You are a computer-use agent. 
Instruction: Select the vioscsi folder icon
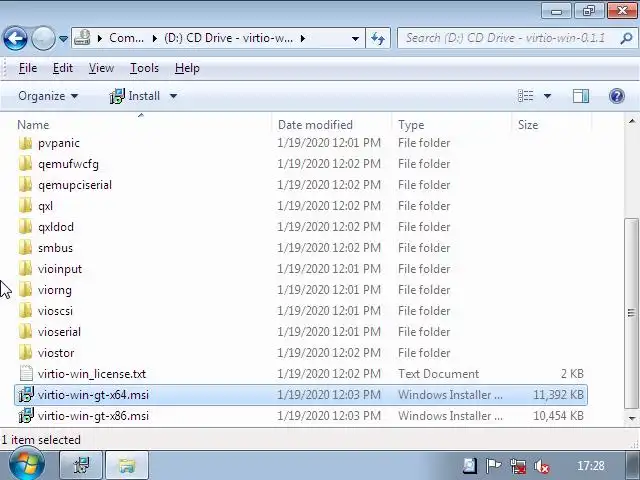pos(25,311)
